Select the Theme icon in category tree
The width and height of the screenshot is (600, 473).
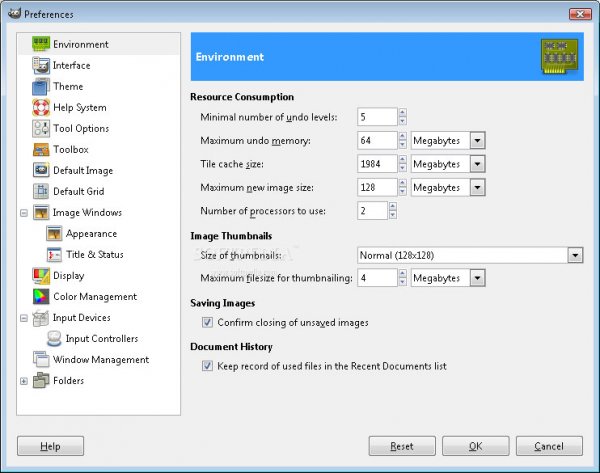tap(41, 86)
